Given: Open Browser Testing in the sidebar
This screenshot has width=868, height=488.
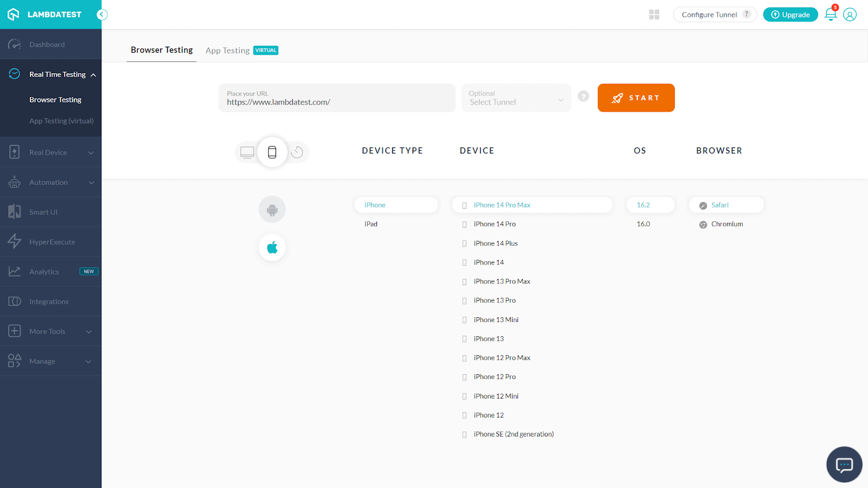Looking at the screenshot, I should pos(55,100).
